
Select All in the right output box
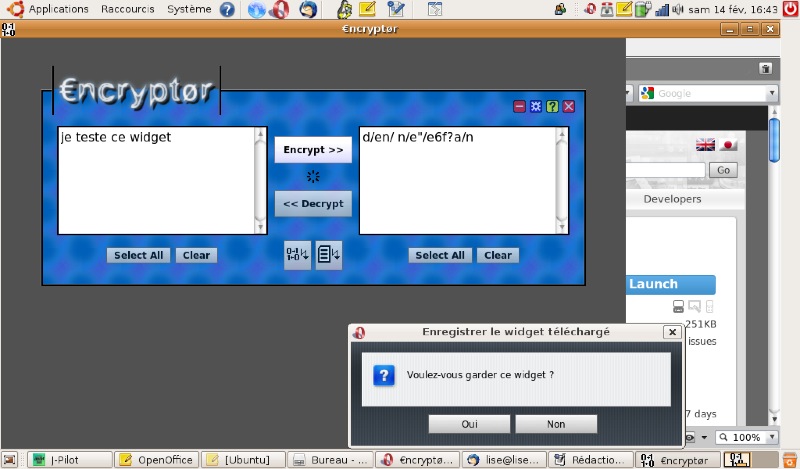[x=440, y=255]
